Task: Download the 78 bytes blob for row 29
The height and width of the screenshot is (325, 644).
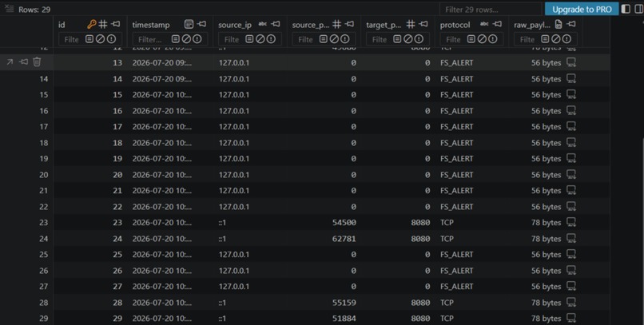Action: (x=571, y=318)
